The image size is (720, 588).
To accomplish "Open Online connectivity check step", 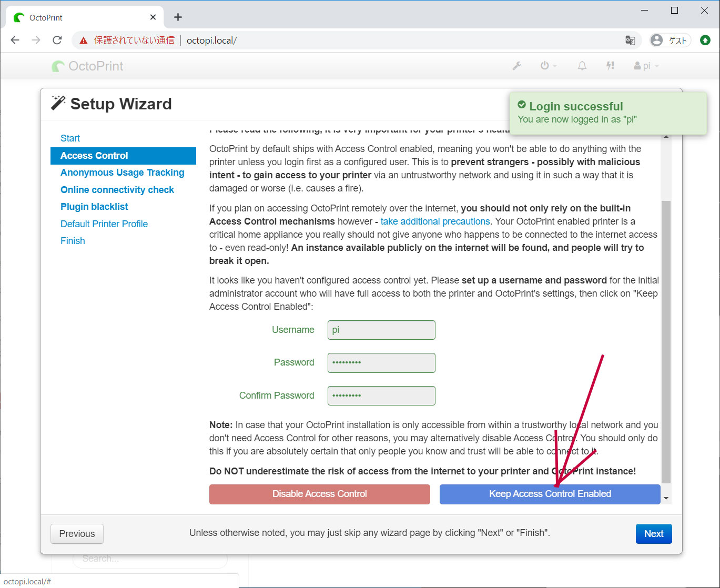I will [x=117, y=190].
